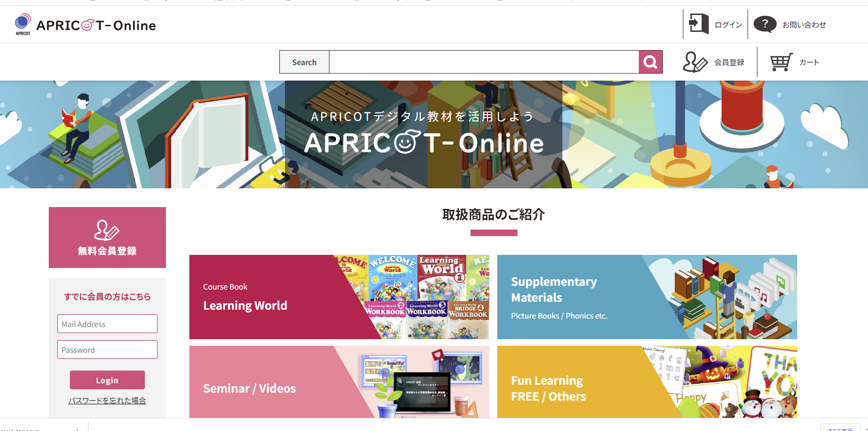Click the 無料会員登録 pink banner button

click(x=107, y=238)
